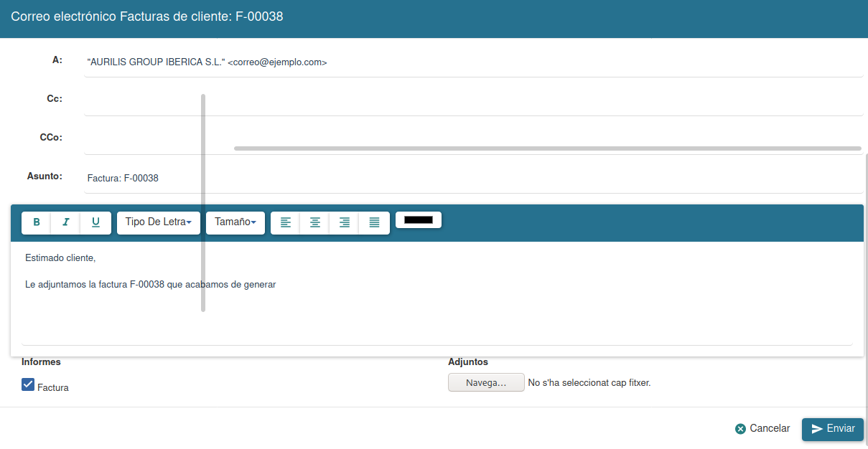Edit the Asunto subject line
The height and width of the screenshot is (449, 868).
click(287, 177)
